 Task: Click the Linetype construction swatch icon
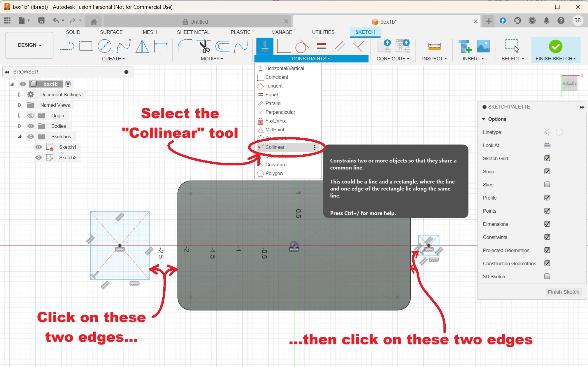tap(547, 132)
